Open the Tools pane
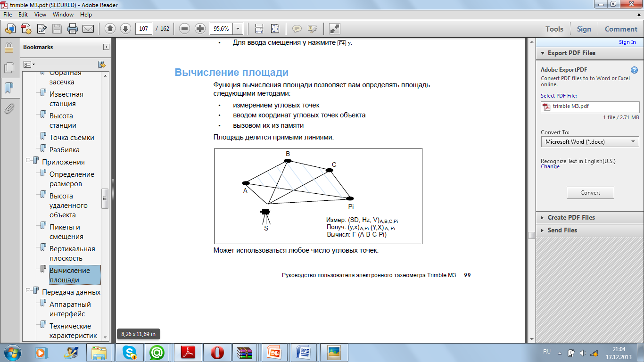Image resolution: width=644 pixels, height=362 pixels. [x=554, y=29]
